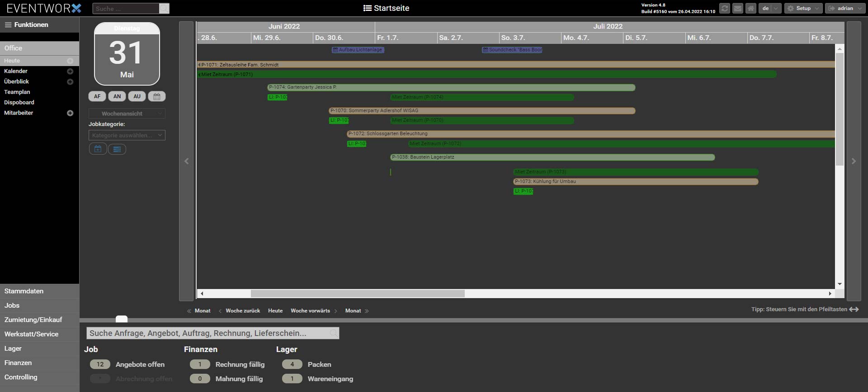Viewport: 868px width, 392px height.
Task: Expand the Jobs section
Action: coord(39,306)
